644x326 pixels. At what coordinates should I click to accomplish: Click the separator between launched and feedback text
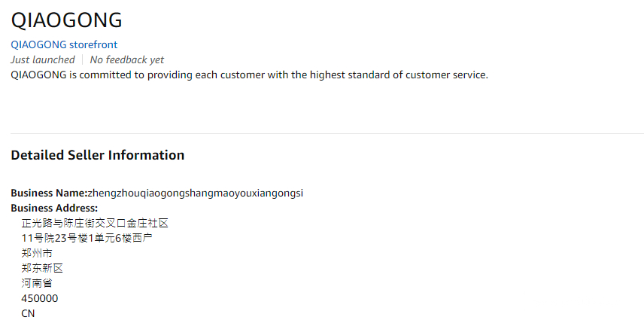point(83,59)
